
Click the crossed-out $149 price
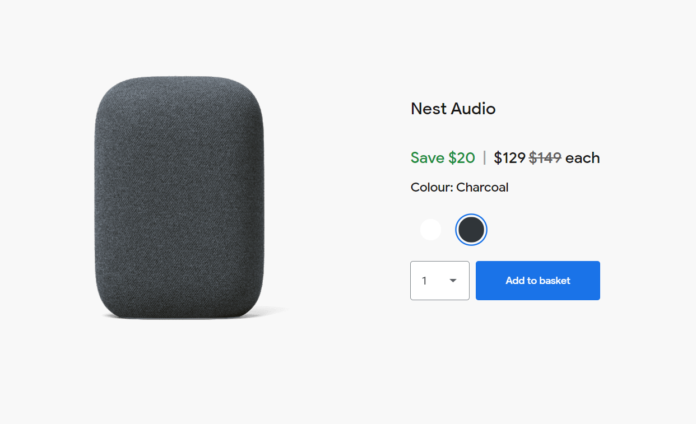(545, 158)
